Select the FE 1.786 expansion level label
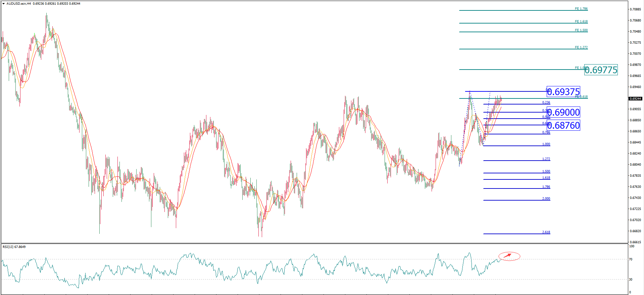 [581, 9]
